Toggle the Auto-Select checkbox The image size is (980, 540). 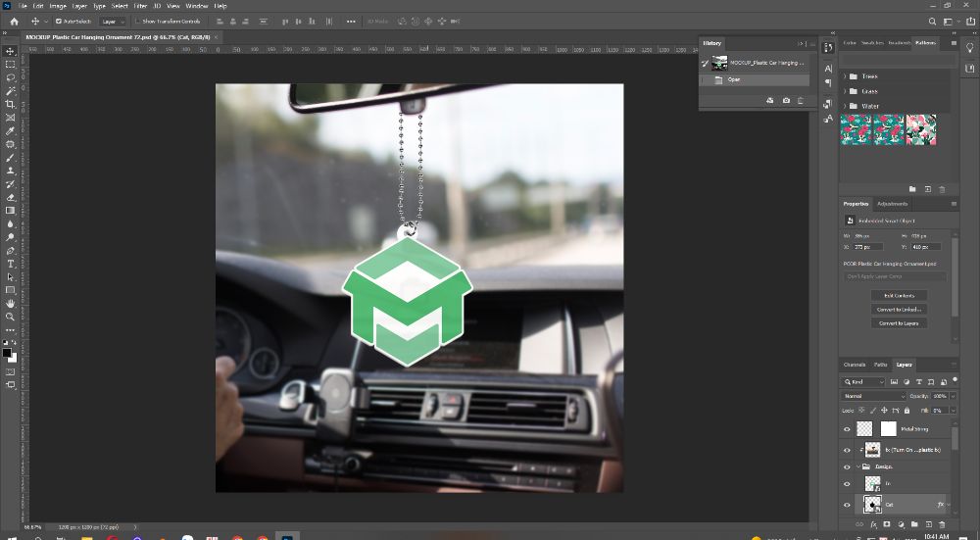[59, 22]
